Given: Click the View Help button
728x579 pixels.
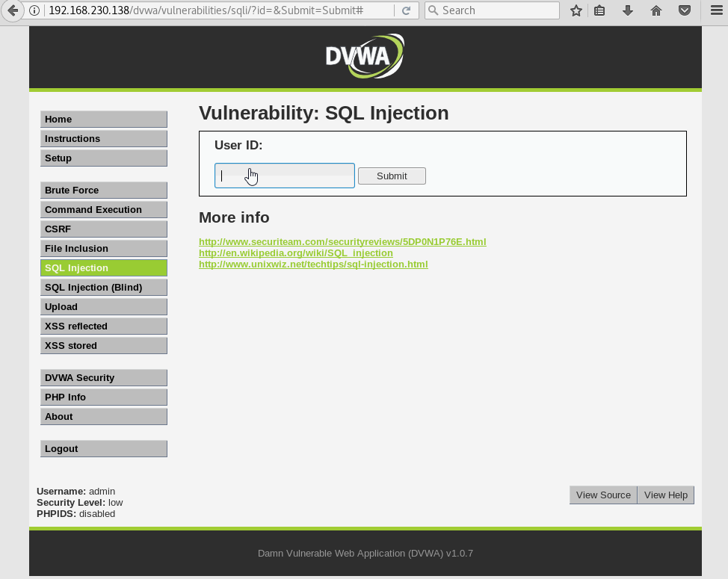Looking at the screenshot, I should tap(666, 495).
